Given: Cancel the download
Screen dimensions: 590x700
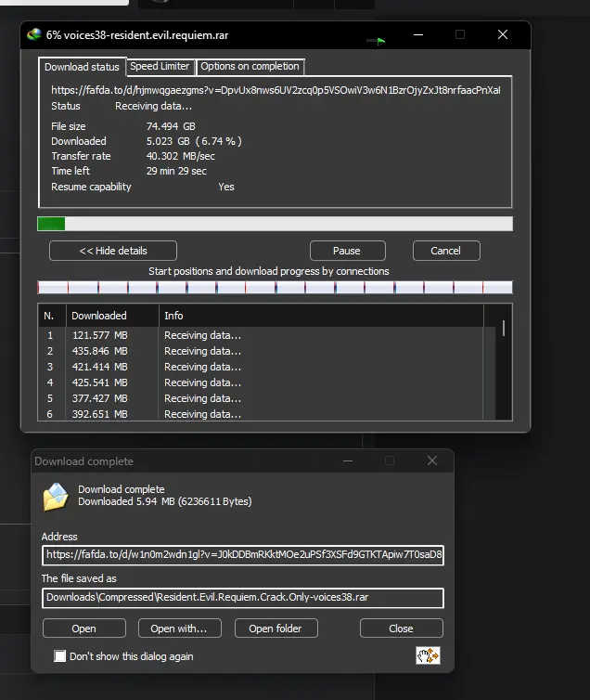Looking at the screenshot, I should click(446, 251).
